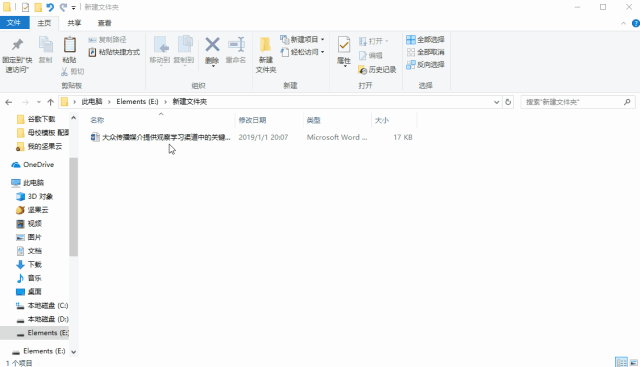Click the Edit (编辑) ribbon button
Image resolution: width=640 pixels, height=367 pixels.
coord(371,56)
